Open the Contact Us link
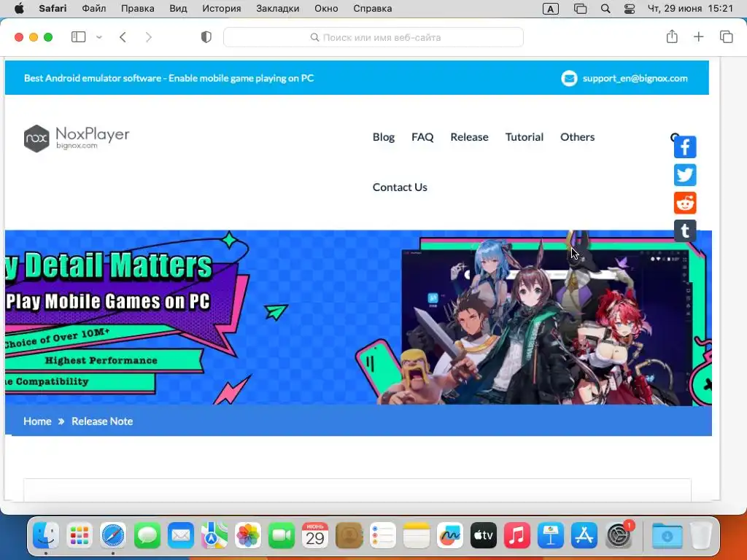 [x=400, y=187]
